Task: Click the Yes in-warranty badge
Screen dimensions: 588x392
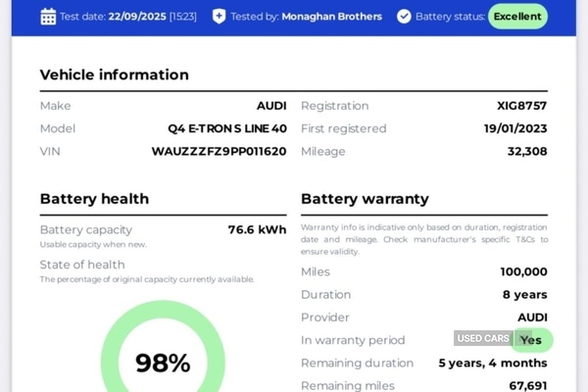Action: pos(533,340)
